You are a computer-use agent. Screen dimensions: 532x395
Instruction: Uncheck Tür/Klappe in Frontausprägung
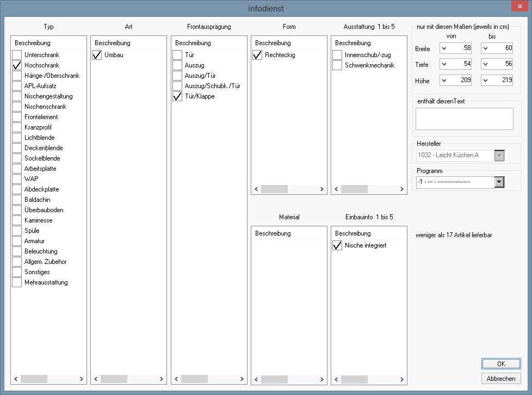(x=177, y=96)
